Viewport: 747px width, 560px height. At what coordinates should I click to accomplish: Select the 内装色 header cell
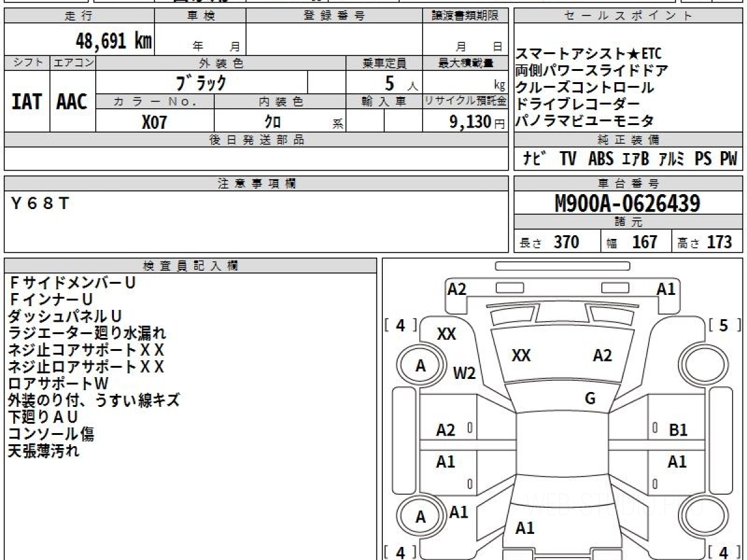[x=280, y=101]
